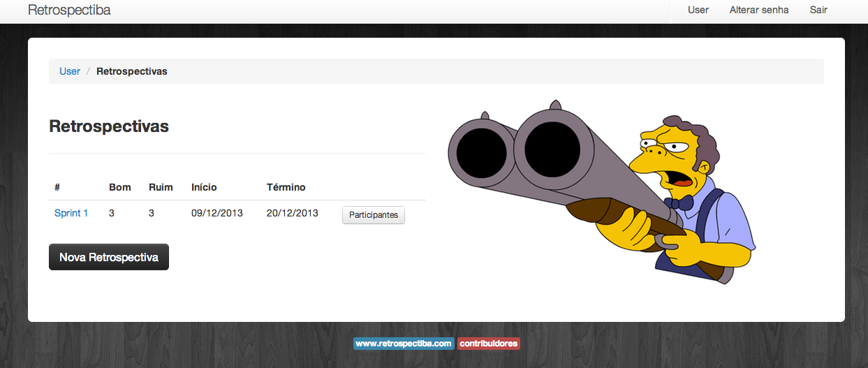
Task: Click the Retrospectivas page heading
Action: [109, 126]
